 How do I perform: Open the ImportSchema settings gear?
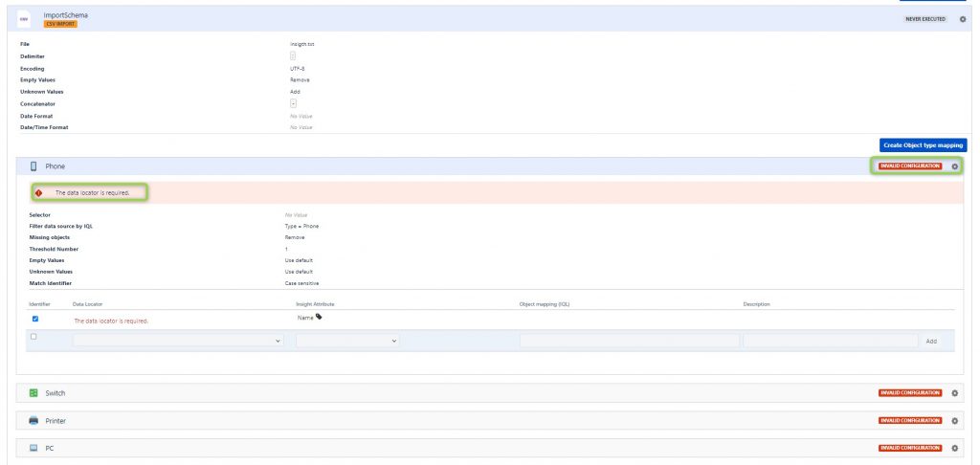point(963,19)
